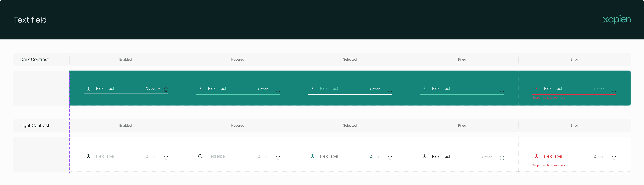Click the red info icon in Dark Error field

pos(536,88)
